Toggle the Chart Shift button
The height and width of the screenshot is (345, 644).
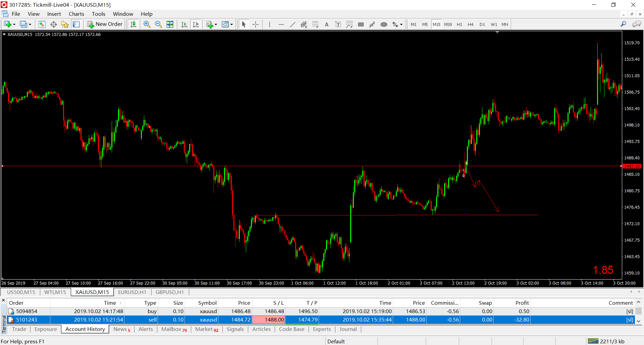point(196,24)
